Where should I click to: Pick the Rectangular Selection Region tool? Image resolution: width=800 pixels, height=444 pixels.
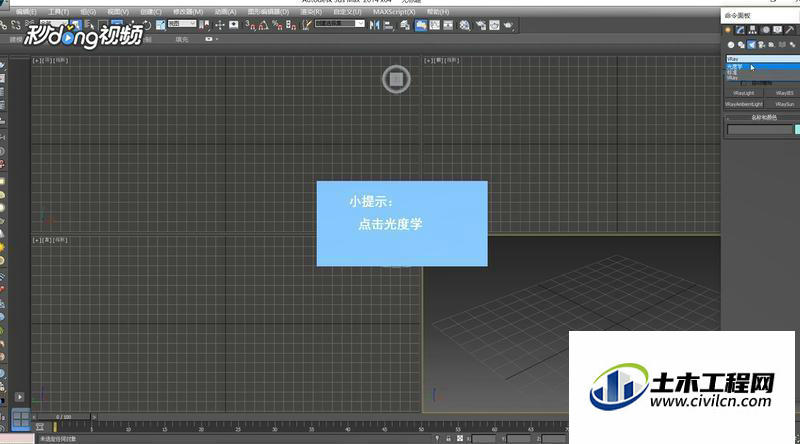[103, 24]
